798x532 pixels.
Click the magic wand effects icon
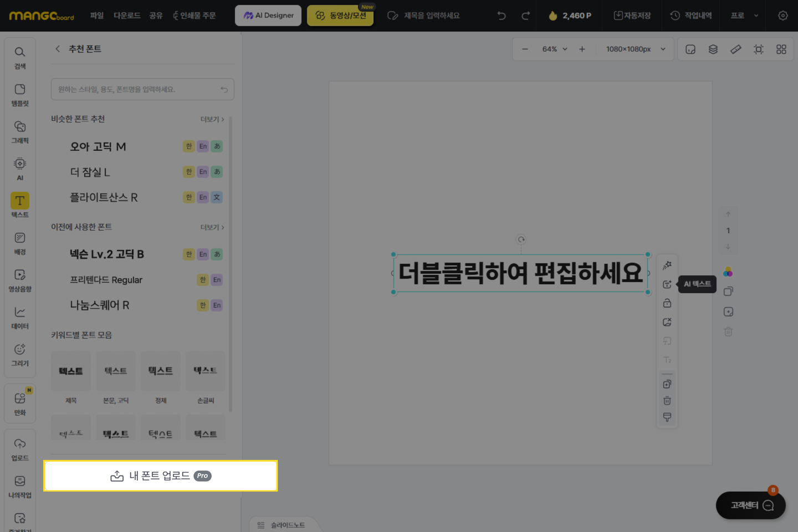667,265
